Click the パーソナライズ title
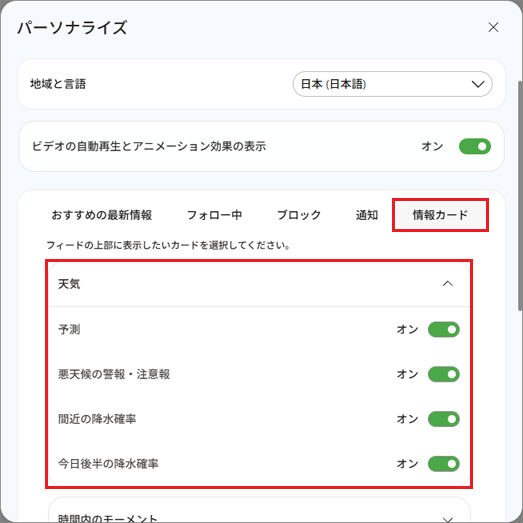Image resolution: width=523 pixels, height=523 pixels. click(72, 28)
